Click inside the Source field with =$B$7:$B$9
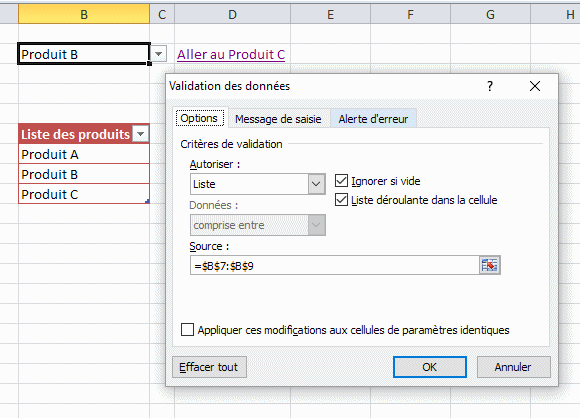Viewport: 580px width, 418px height. [x=334, y=265]
